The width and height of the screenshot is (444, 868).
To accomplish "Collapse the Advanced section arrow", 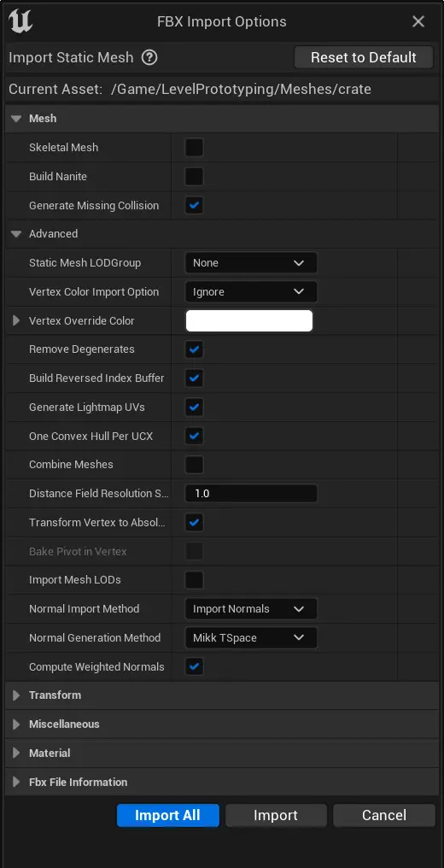I will tap(16, 233).
